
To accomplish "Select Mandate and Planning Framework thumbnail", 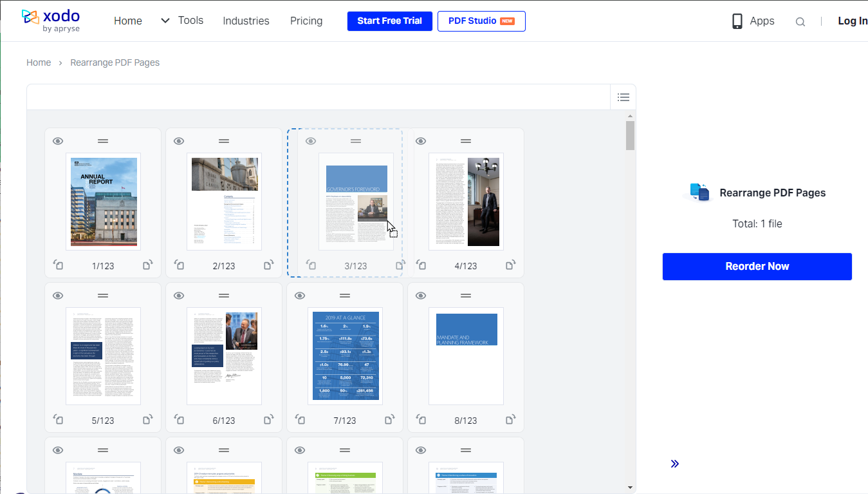I will 466,356.
